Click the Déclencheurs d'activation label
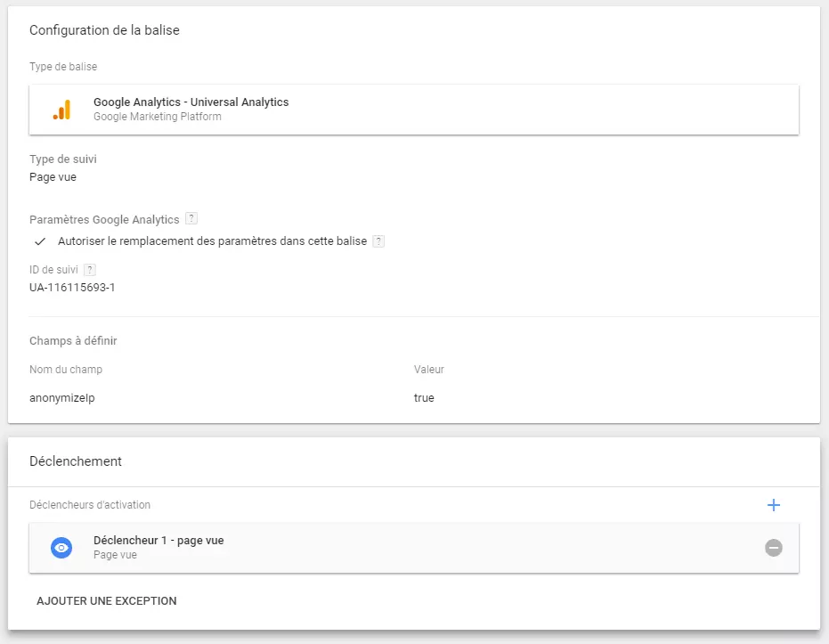829x644 pixels. (x=90, y=505)
